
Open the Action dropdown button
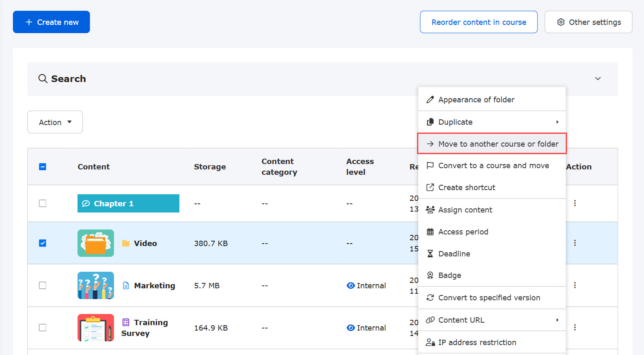[x=55, y=122]
